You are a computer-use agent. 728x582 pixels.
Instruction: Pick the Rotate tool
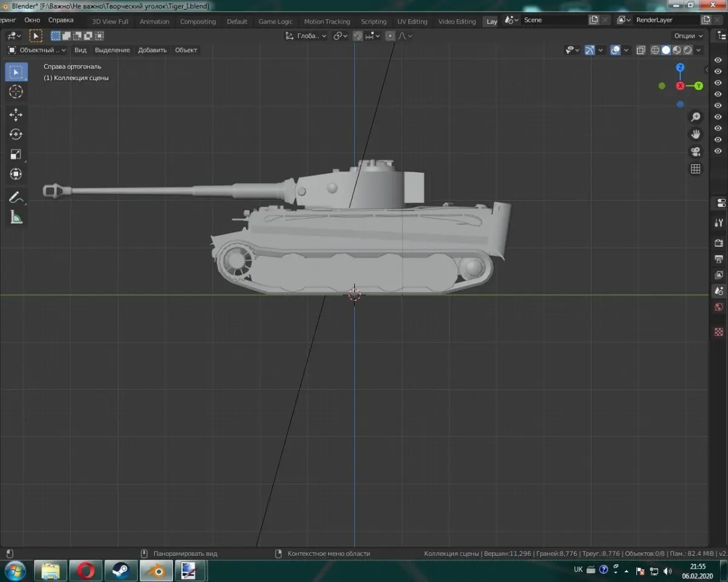[x=16, y=135]
